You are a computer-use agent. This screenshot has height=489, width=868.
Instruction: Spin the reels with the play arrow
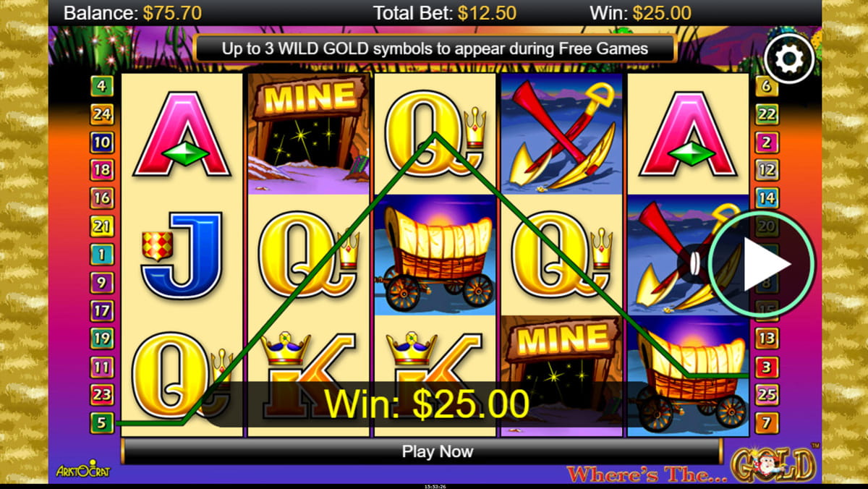(762, 265)
